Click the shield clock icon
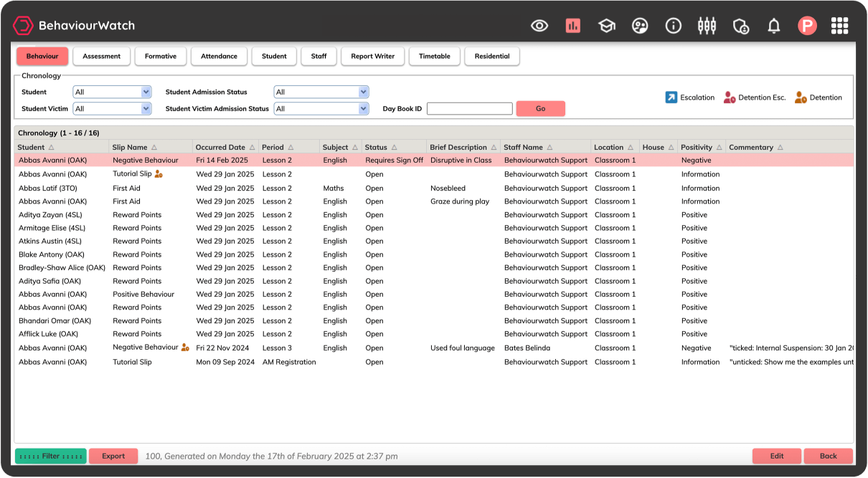The height and width of the screenshot is (478, 868). click(741, 27)
